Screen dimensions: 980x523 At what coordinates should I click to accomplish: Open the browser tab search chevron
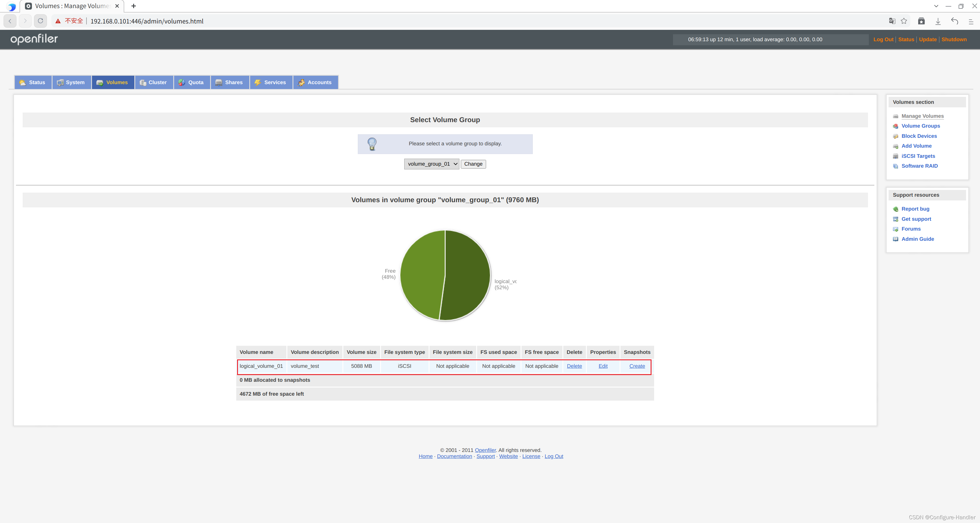[936, 6]
